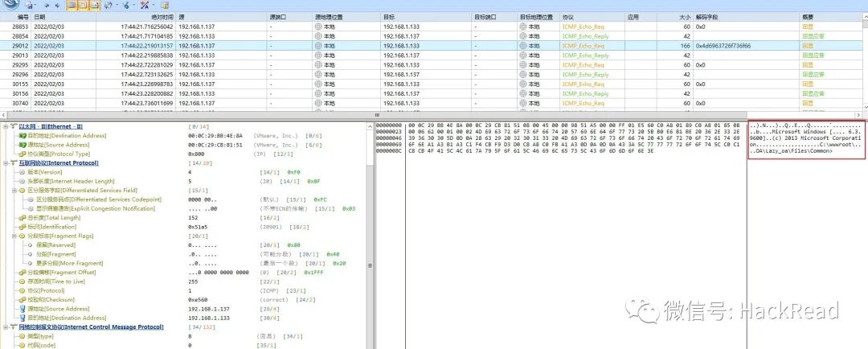Collapse the Ethernet II tree node

(6, 126)
